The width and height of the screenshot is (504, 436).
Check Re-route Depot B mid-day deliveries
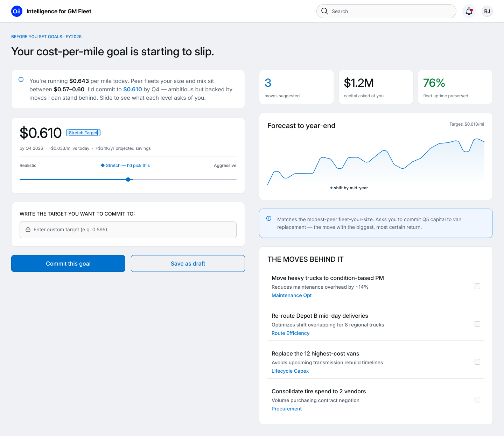[x=477, y=324]
